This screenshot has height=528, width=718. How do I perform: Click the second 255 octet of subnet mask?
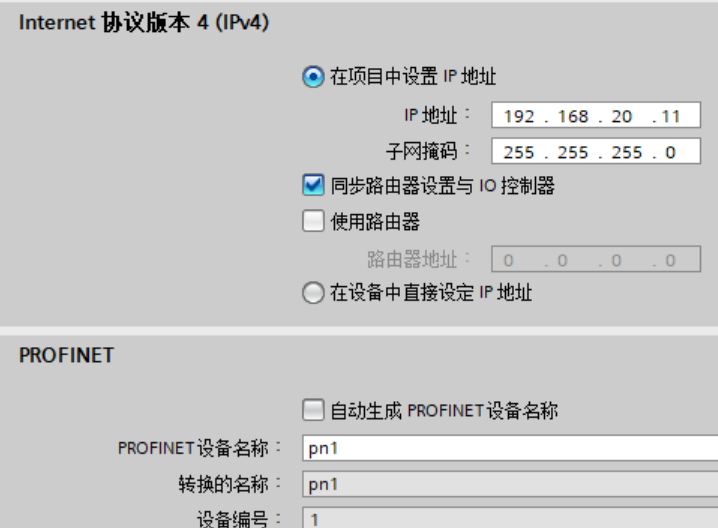pyautogui.click(x=573, y=152)
